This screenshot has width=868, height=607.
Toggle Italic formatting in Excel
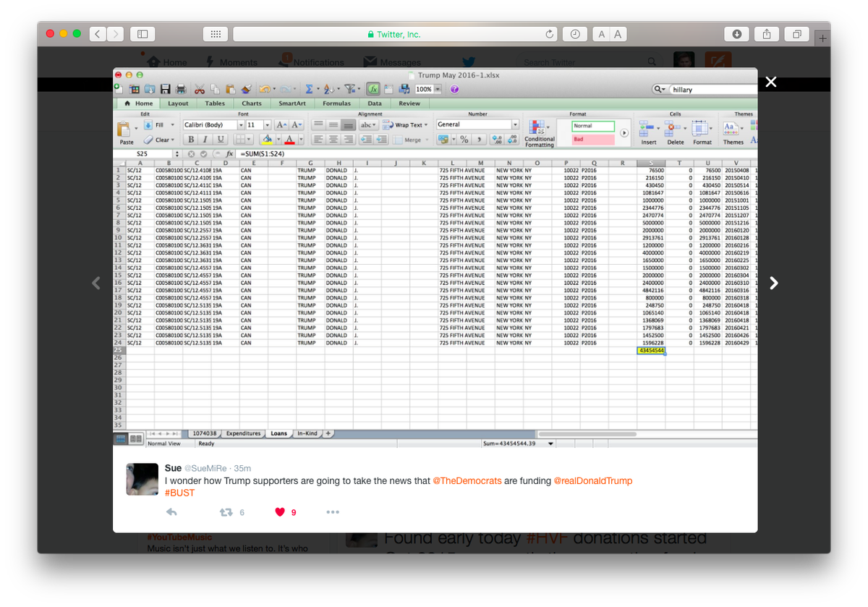[205, 140]
